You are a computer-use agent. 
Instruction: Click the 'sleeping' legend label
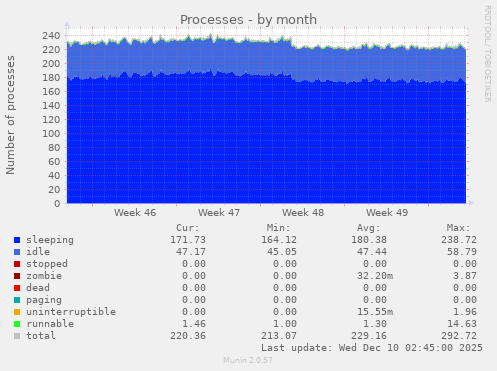tap(50, 240)
